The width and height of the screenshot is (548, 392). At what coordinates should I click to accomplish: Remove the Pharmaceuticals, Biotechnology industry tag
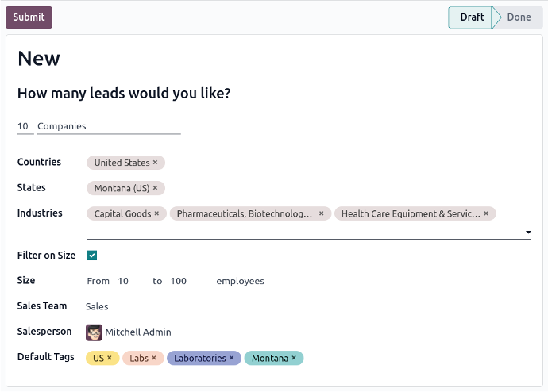[321, 213]
